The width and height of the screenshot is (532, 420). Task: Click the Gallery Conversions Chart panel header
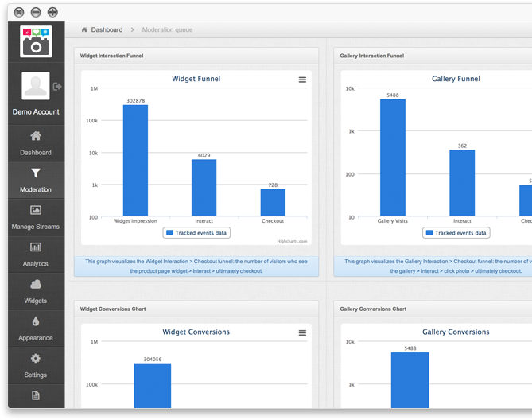pos(433,309)
